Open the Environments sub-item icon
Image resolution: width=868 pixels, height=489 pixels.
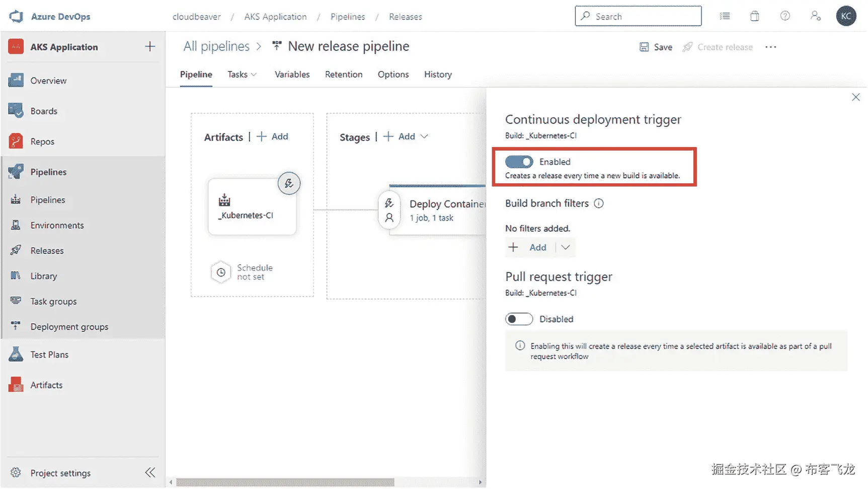[x=16, y=225]
